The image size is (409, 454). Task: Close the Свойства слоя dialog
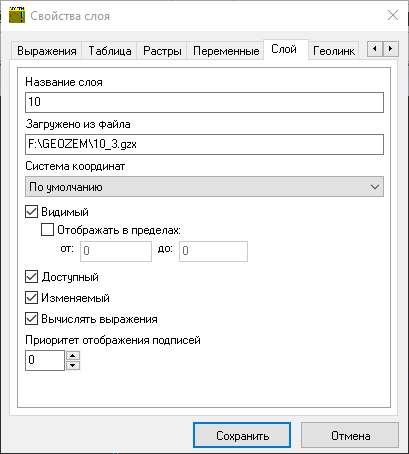[x=393, y=15]
